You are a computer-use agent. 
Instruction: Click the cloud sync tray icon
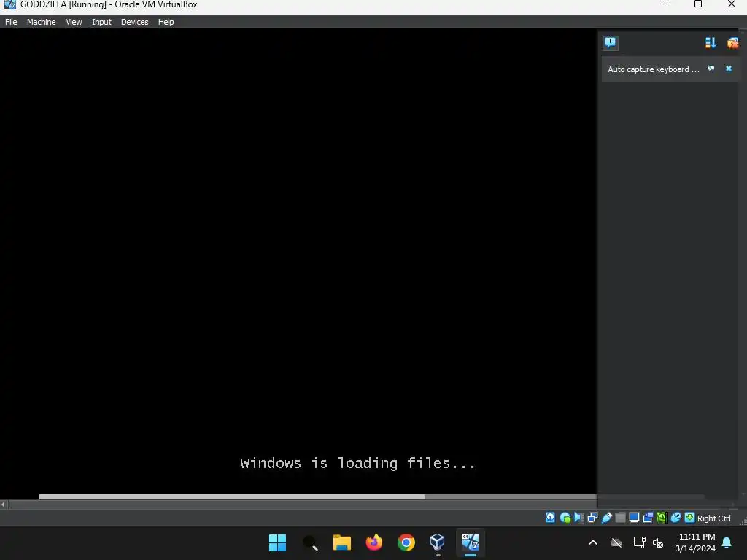[616, 542]
